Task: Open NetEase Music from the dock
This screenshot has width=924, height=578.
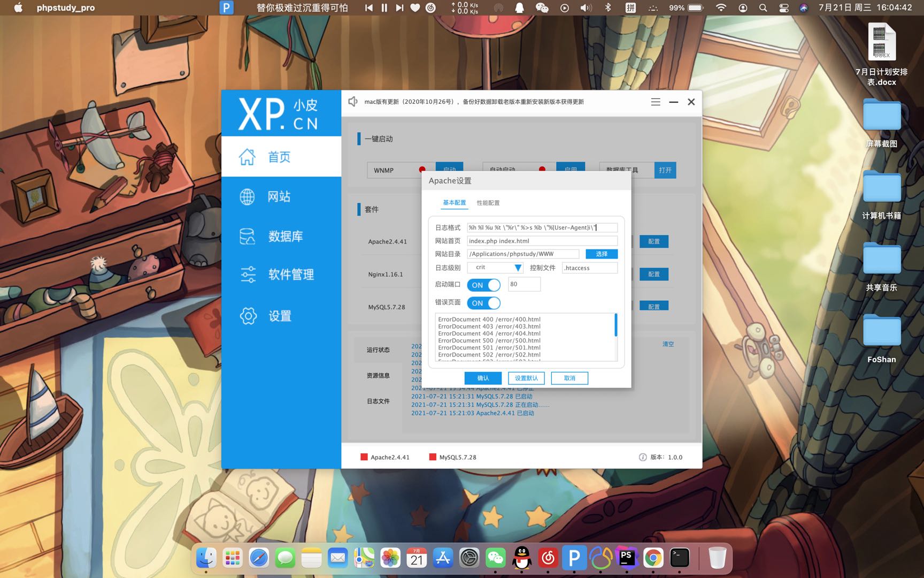Action: tap(548, 558)
